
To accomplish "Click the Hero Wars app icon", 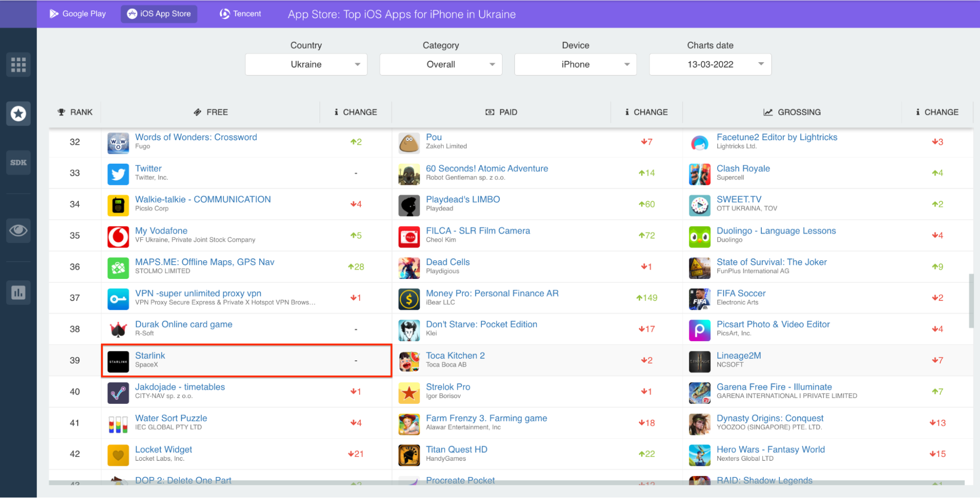I will click(x=700, y=455).
